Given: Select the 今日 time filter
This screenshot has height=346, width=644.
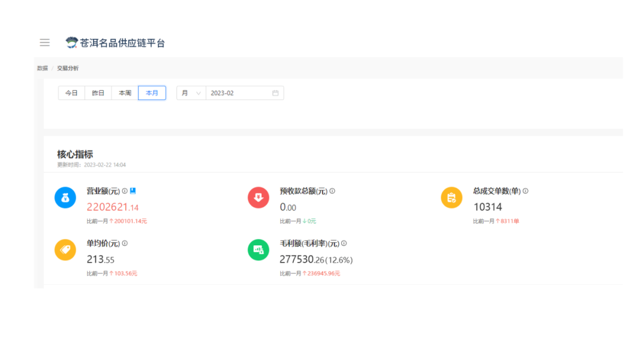Looking at the screenshot, I should 71,93.
